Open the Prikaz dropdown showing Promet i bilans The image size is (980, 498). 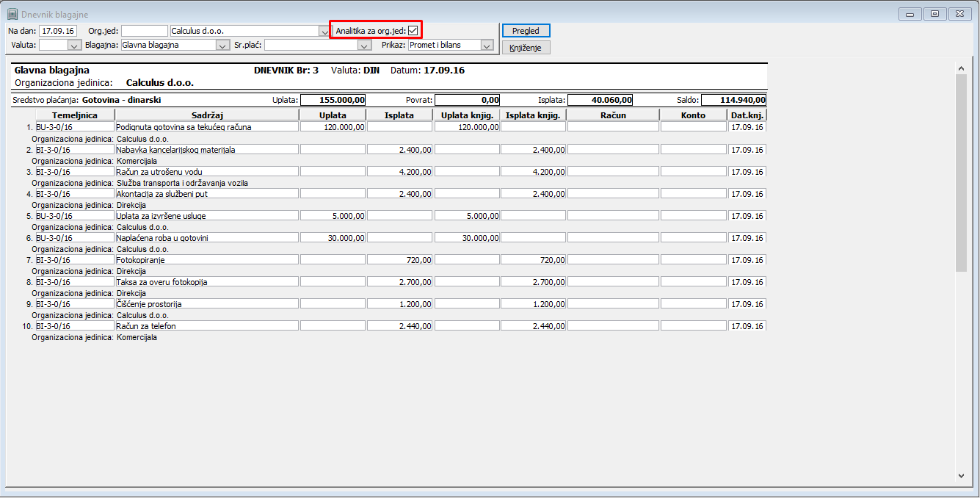[487, 45]
